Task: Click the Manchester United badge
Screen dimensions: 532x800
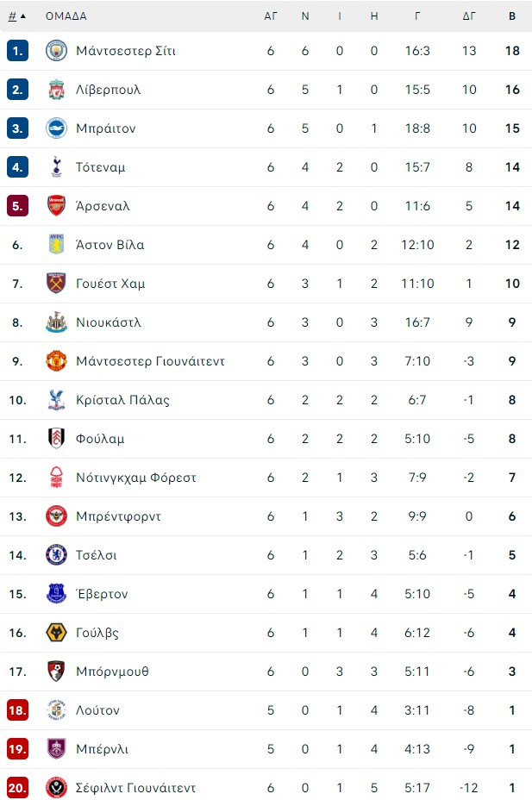Action: (x=56, y=361)
